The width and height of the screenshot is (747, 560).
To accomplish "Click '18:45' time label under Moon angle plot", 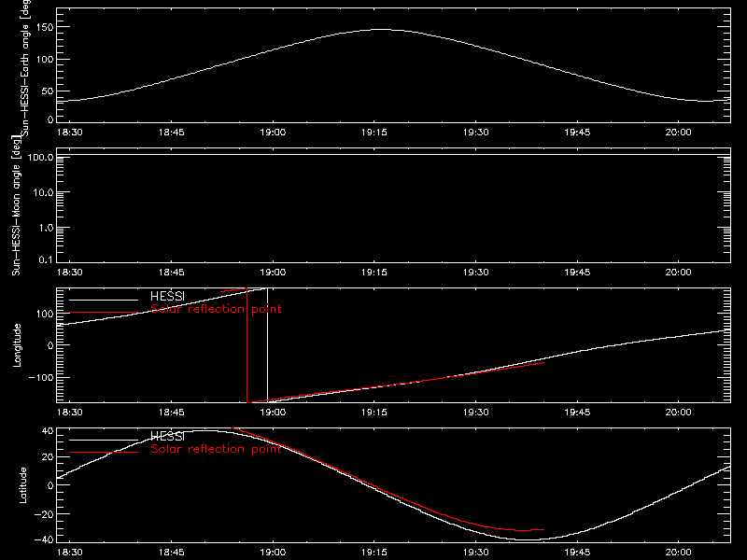I will coord(171,272).
